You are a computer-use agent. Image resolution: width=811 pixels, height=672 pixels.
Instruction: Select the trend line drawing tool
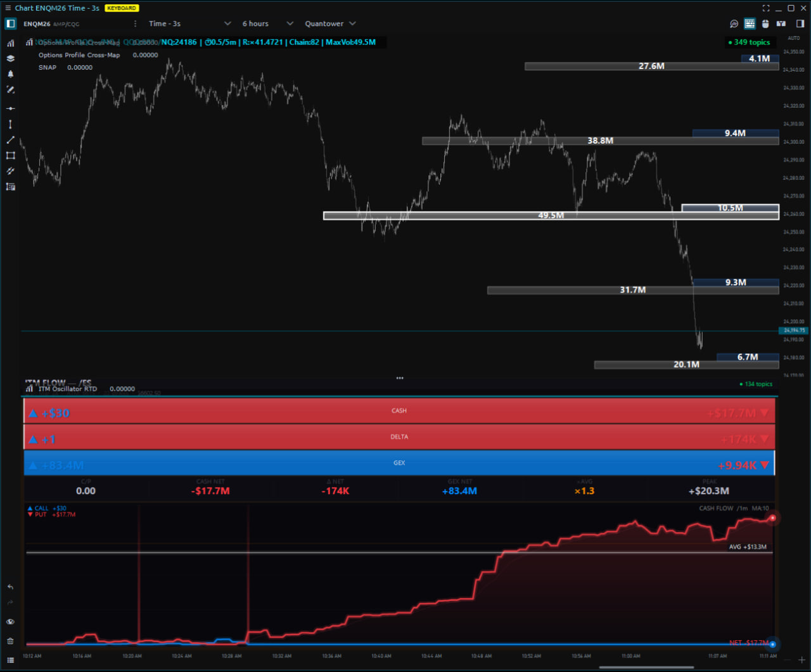[x=10, y=140]
